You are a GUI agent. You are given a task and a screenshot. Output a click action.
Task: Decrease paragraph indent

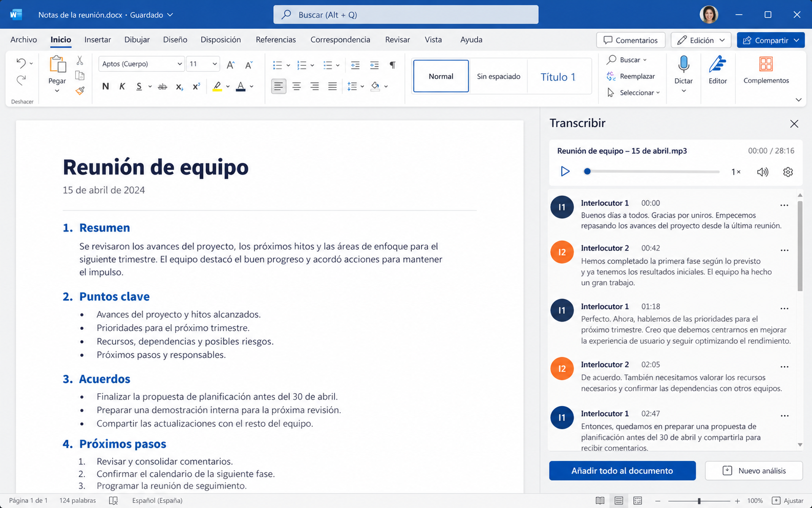pos(355,65)
